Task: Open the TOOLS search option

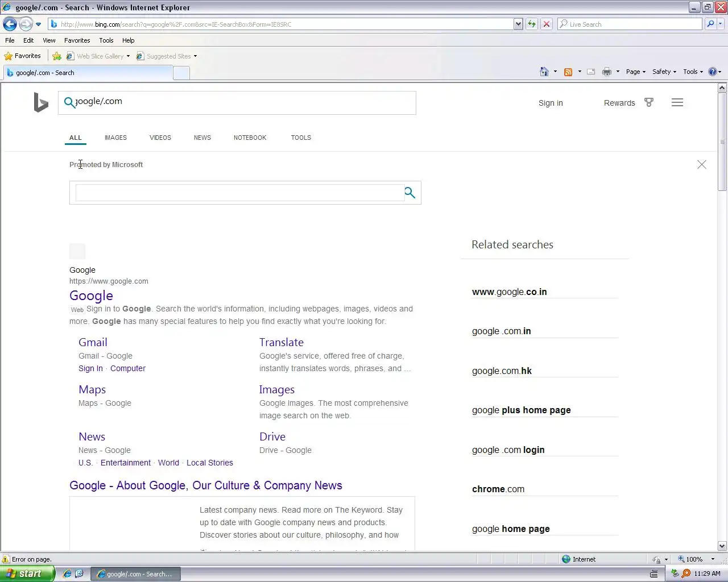Action: pos(301,138)
